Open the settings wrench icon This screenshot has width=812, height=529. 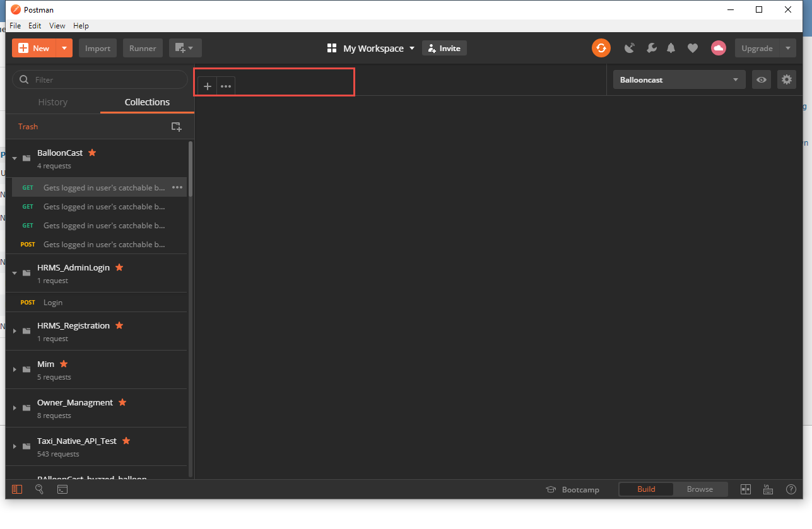652,48
